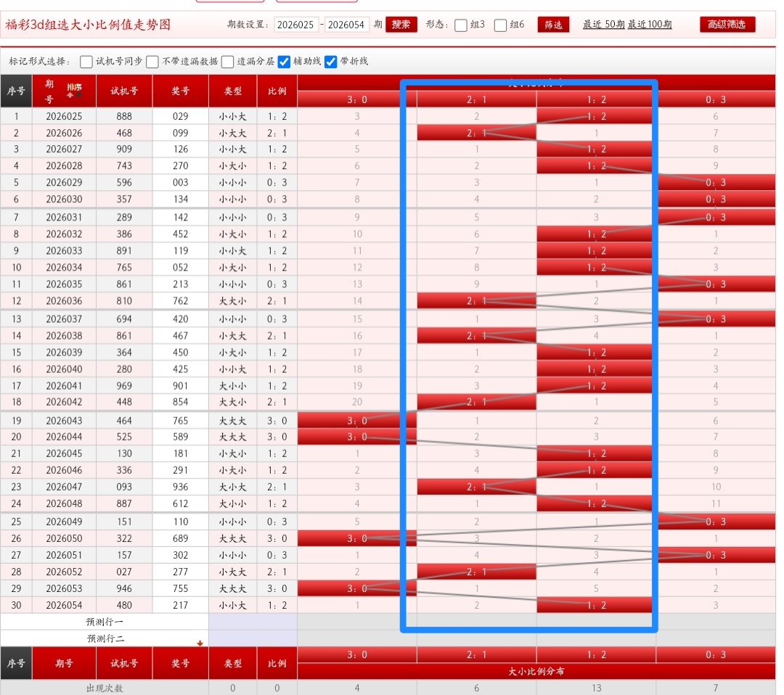Screen dimensions: 784x695
Task: Open 高级筛选 advanced filter
Action: 727,25
